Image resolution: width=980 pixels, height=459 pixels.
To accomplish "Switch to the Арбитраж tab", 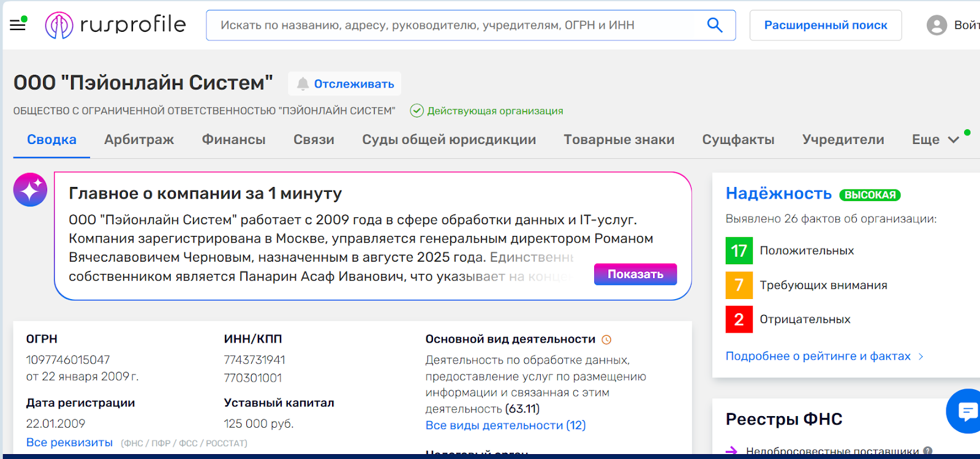I will (139, 140).
